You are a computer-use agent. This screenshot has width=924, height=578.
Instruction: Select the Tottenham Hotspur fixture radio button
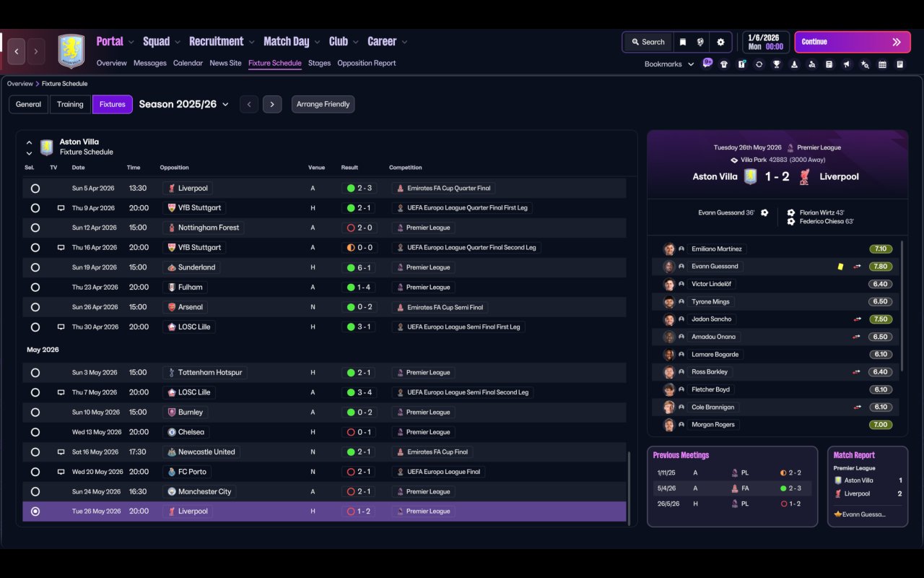[35, 373]
